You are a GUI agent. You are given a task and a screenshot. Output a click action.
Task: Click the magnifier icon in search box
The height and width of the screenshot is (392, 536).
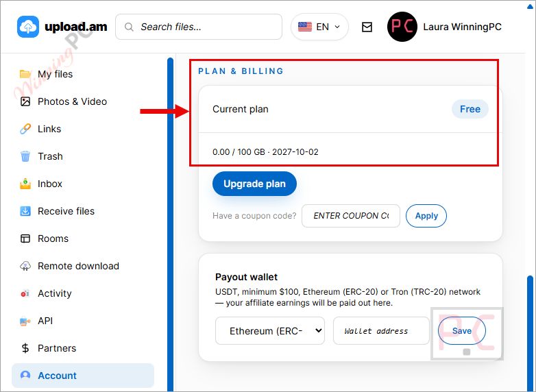[129, 27]
